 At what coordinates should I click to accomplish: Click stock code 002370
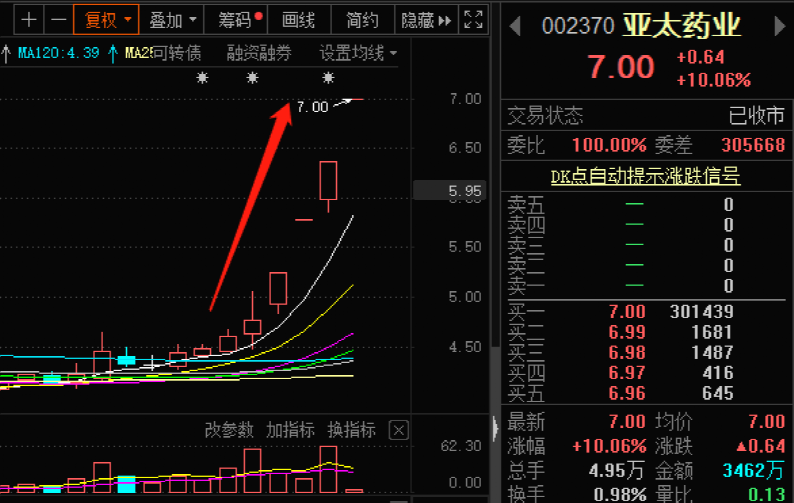tap(578, 26)
